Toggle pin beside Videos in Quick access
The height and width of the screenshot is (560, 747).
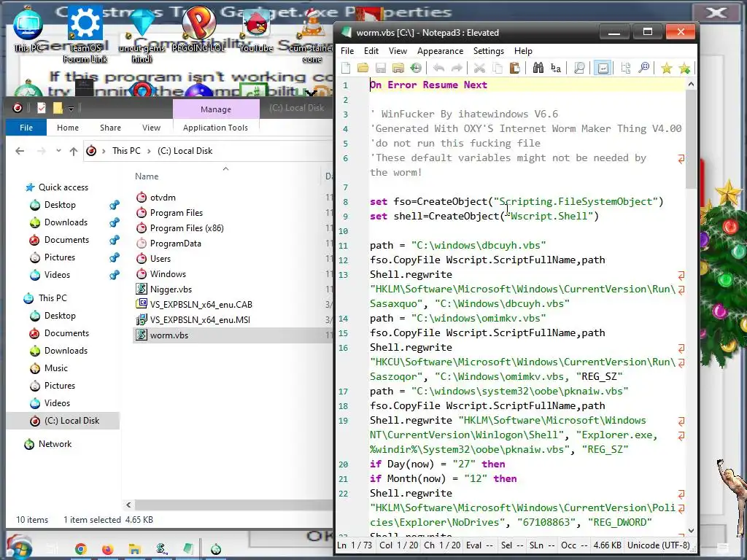pos(115,275)
